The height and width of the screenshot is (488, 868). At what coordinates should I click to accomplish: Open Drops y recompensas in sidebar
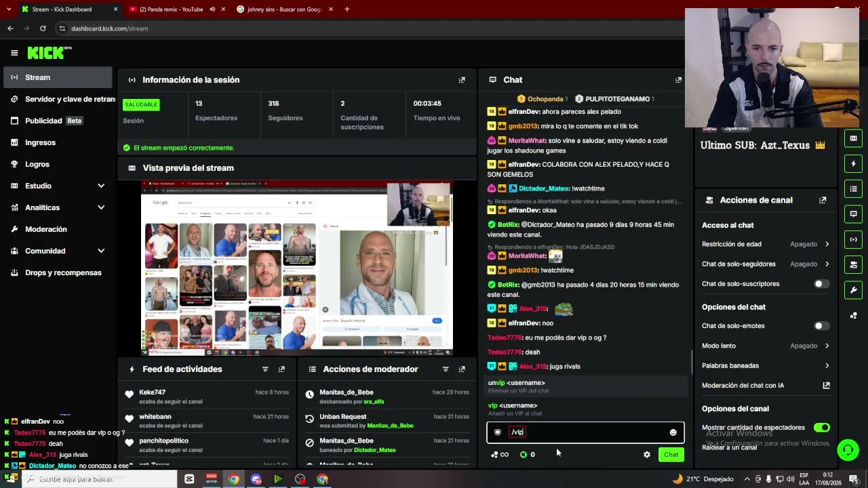pos(58,272)
